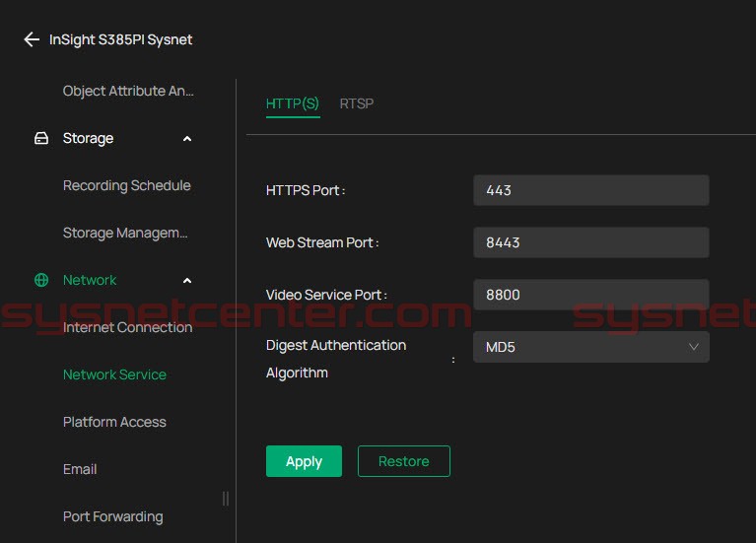The width and height of the screenshot is (756, 543).
Task: Open Recording Schedule settings
Action: (126, 185)
